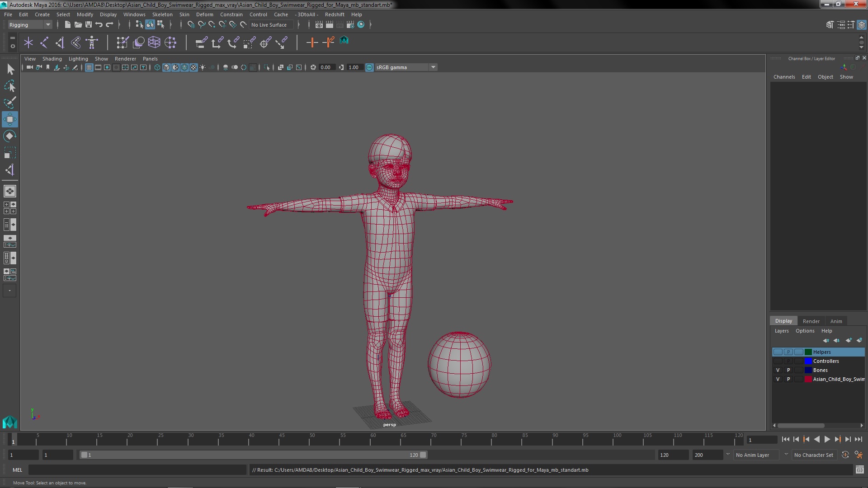Click the Create Cluster shelf icon
The height and width of the screenshot is (488, 868).
click(170, 43)
